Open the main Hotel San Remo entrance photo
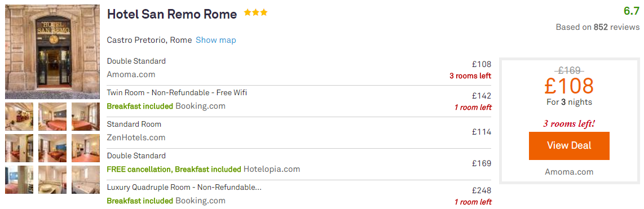This screenshot has height=209, width=644. click(52, 52)
